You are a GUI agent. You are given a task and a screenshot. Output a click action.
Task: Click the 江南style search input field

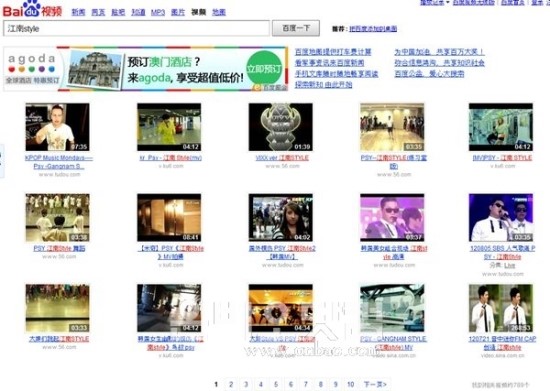(x=136, y=28)
